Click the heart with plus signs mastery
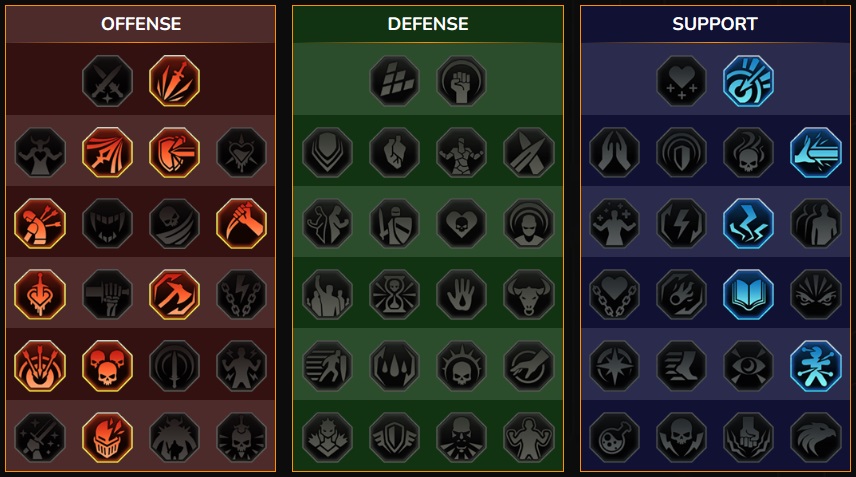Image resolution: width=856 pixels, height=477 pixels. [681, 81]
